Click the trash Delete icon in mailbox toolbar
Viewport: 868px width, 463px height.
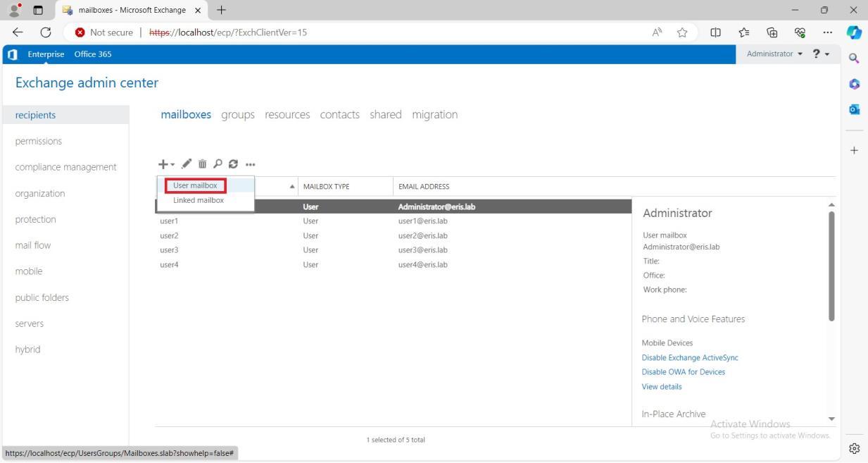tap(203, 164)
